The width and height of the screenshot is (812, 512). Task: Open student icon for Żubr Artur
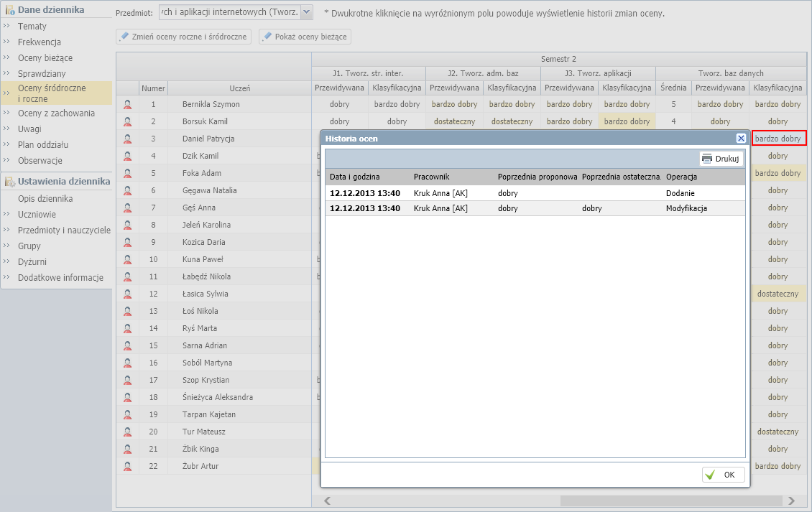click(x=127, y=466)
